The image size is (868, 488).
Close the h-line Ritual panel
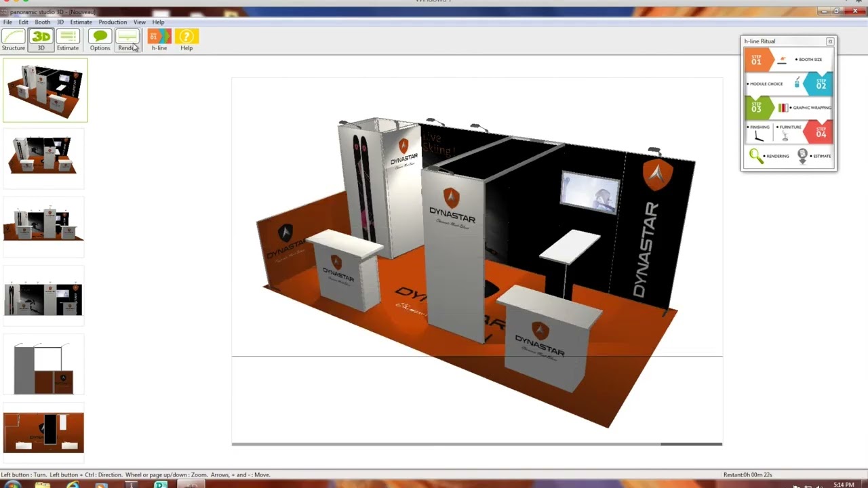(x=830, y=41)
